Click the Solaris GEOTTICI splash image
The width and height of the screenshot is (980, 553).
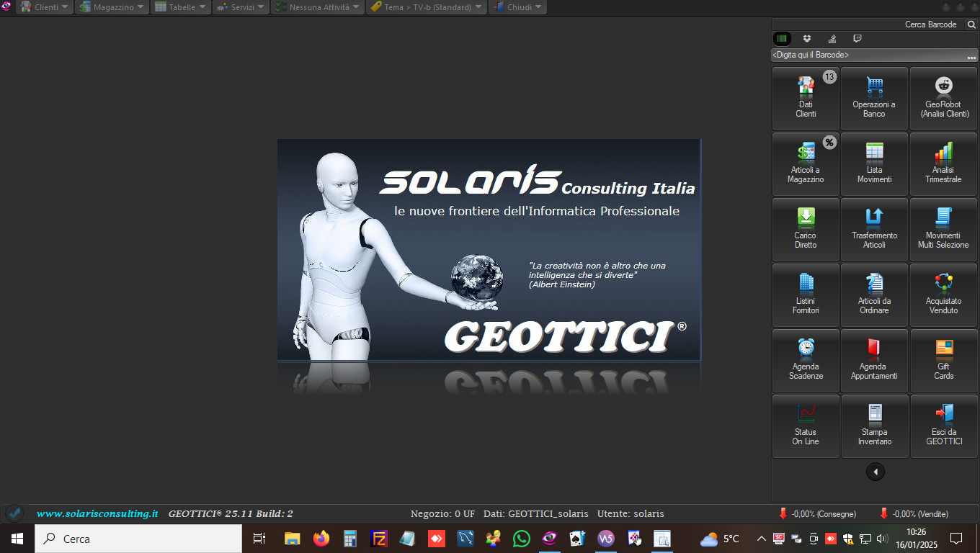[x=489, y=250]
